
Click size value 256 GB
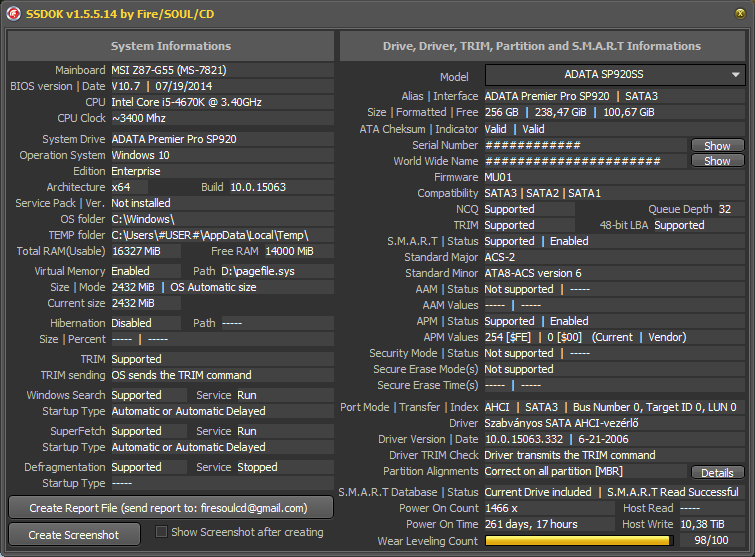point(502,112)
